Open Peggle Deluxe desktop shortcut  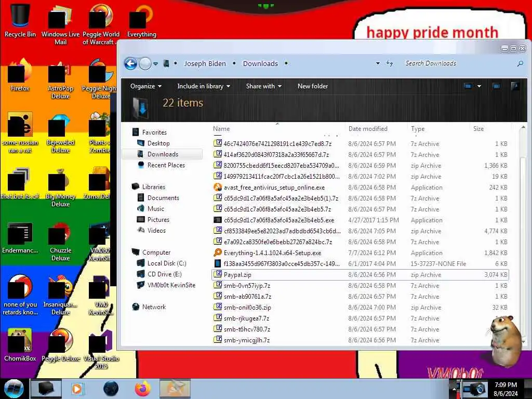61,345
